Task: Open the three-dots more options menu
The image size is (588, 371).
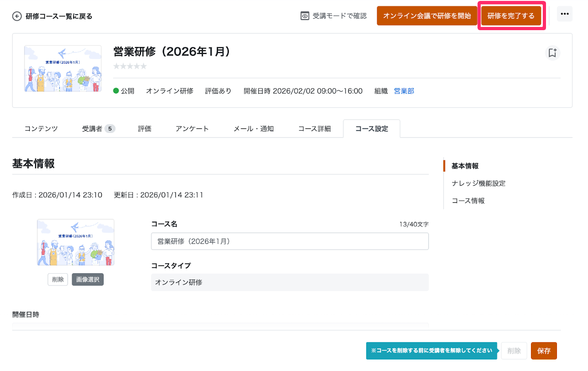Action: (565, 14)
